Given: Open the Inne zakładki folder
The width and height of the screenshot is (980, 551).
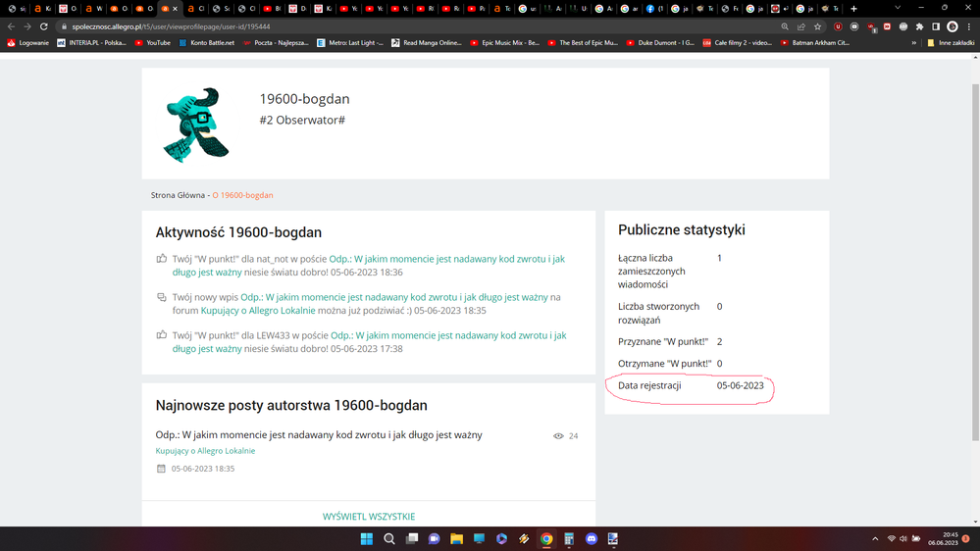Looking at the screenshot, I should point(951,43).
